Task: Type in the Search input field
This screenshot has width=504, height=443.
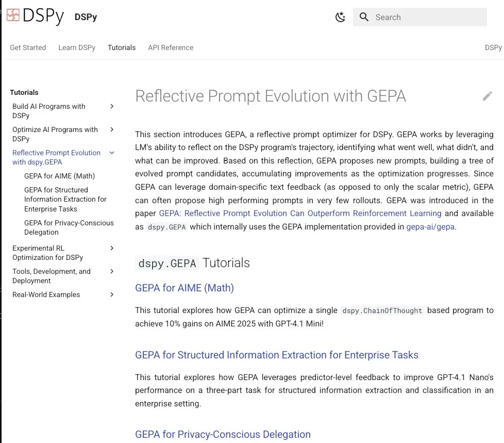Action: [428, 17]
